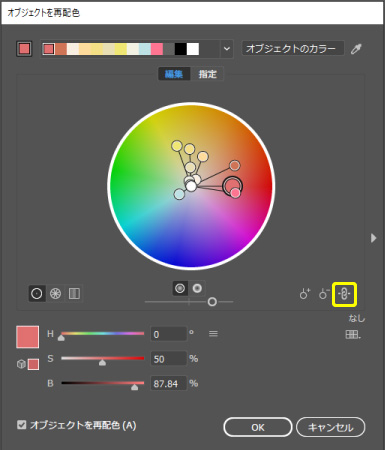
Task: Click the キャンセル button
Action: [330, 427]
